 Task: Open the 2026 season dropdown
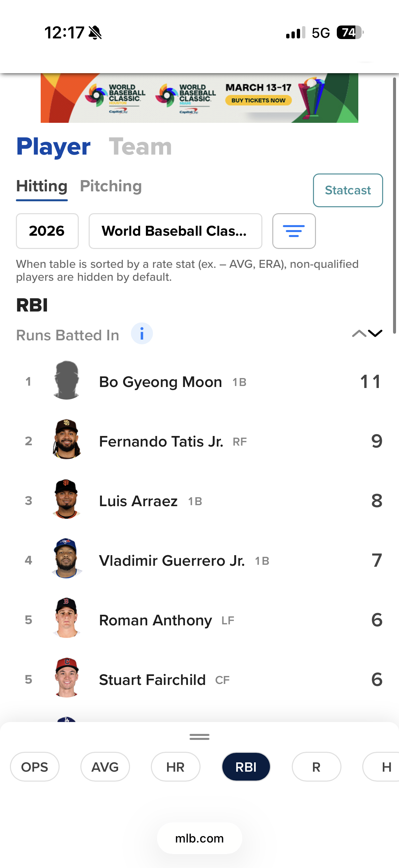coord(47,231)
